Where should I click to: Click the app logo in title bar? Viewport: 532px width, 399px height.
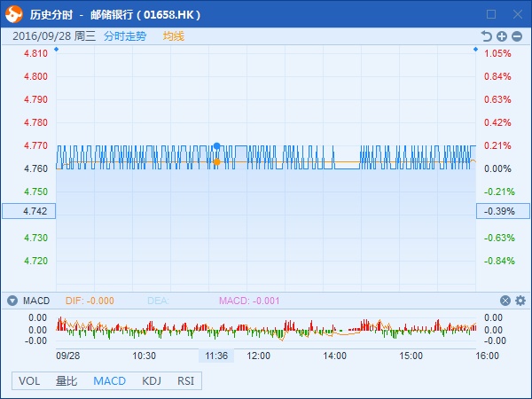coord(14,14)
